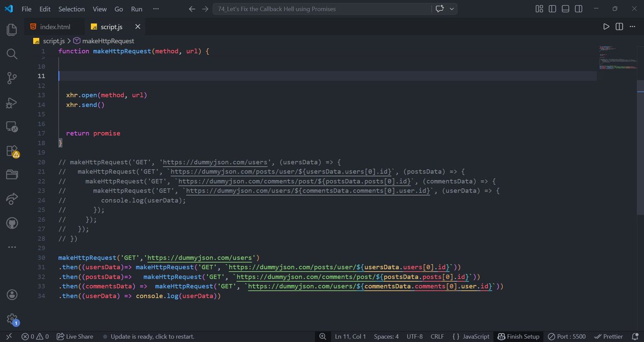Click the VS Code logo icon
644x342 pixels.
tap(9, 9)
